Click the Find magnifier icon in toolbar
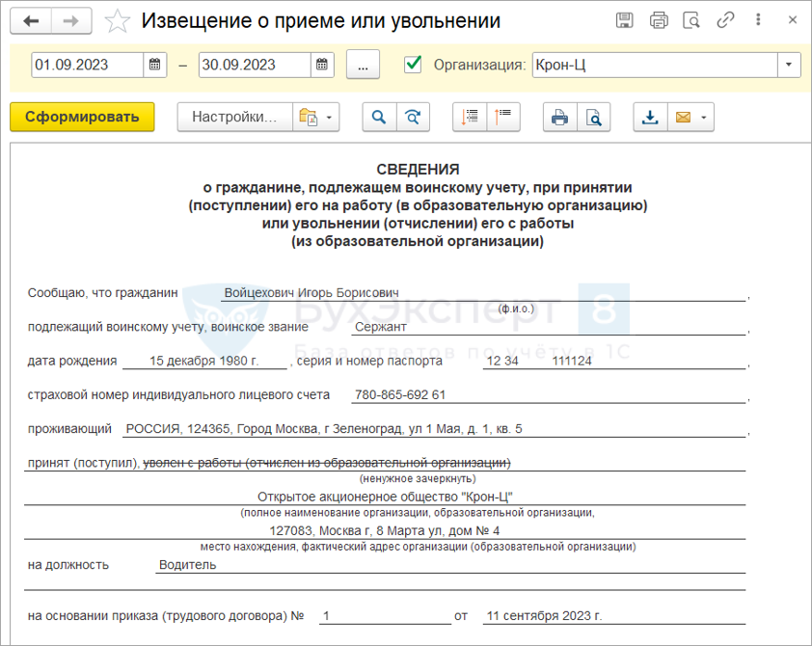The width and height of the screenshot is (812, 646). click(379, 117)
